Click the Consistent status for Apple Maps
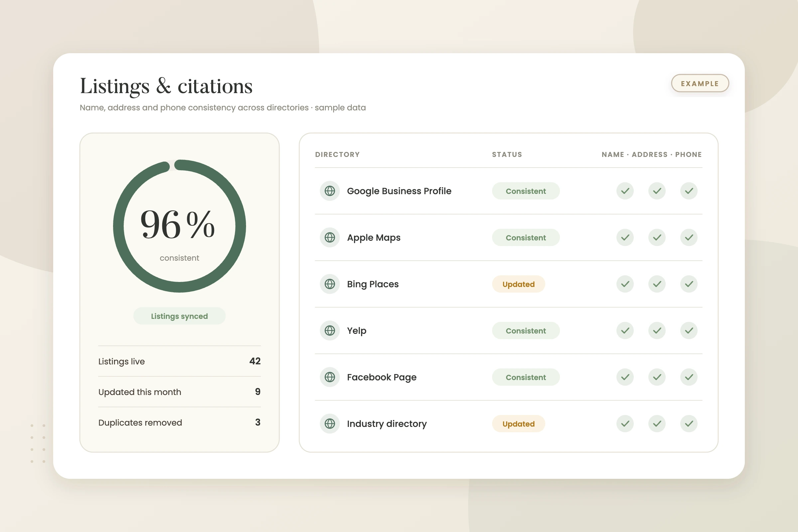The width and height of the screenshot is (798, 532). click(x=526, y=237)
